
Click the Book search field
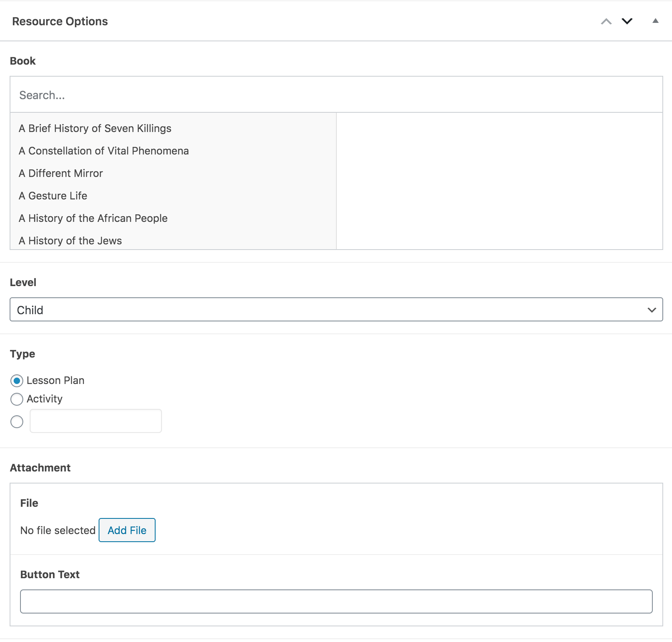click(336, 95)
